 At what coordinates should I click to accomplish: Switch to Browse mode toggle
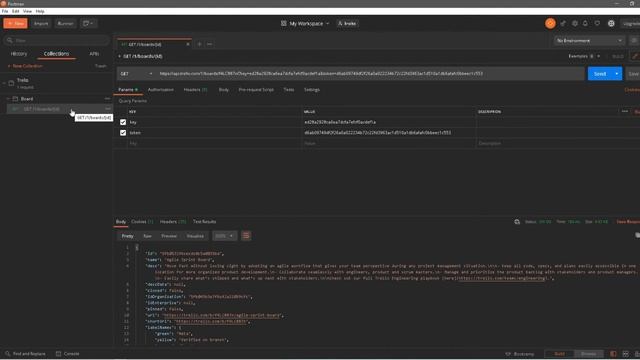[588, 354]
